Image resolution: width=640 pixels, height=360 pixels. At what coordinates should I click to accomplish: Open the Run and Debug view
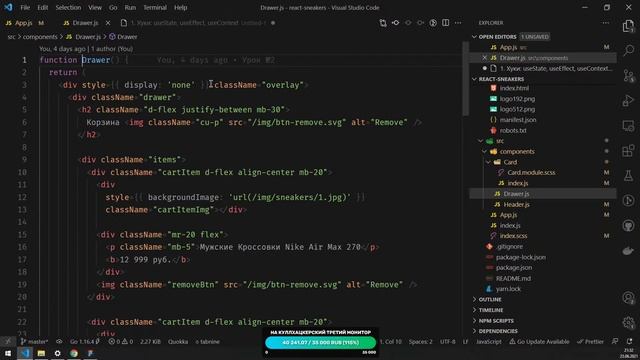(629, 100)
